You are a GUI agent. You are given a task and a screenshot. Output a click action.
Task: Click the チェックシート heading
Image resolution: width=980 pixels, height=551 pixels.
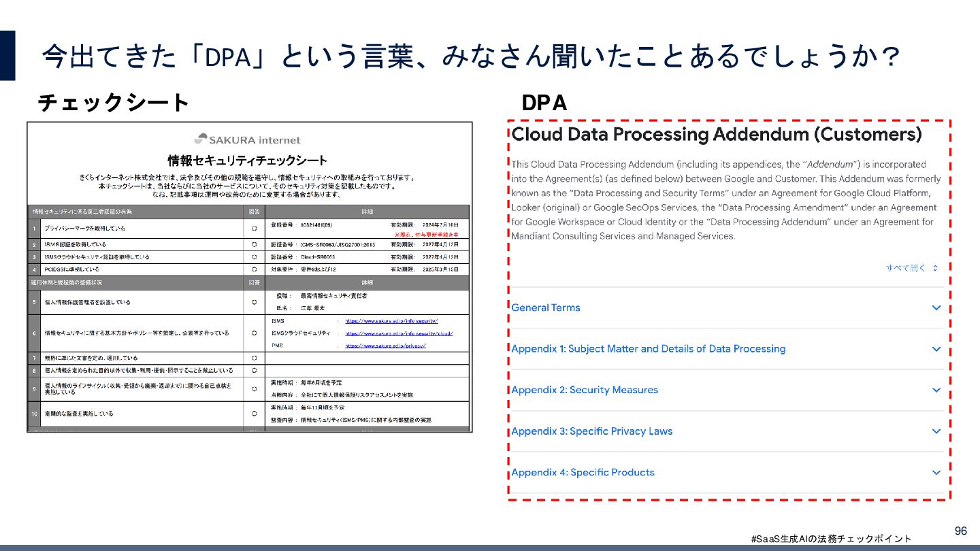[x=113, y=103]
